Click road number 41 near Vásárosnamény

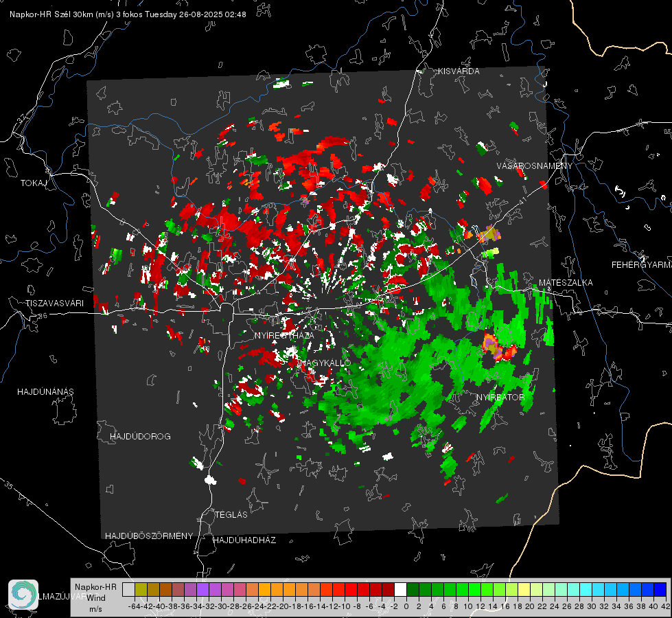pyautogui.click(x=522, y=201)
